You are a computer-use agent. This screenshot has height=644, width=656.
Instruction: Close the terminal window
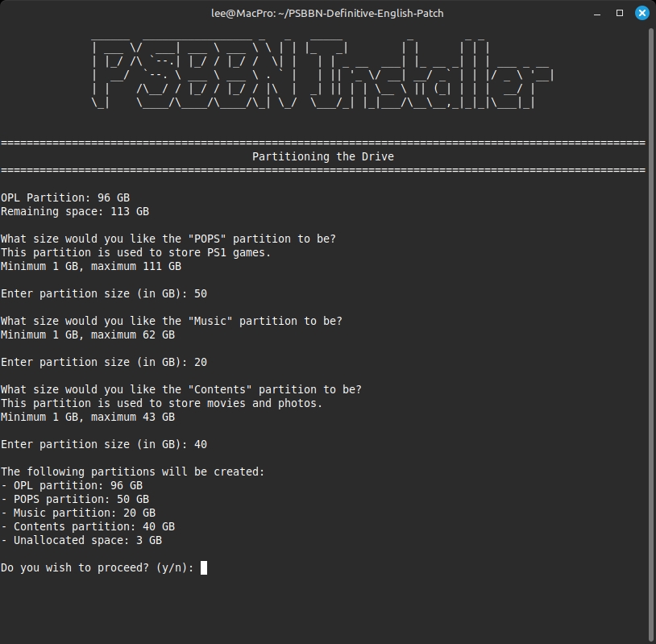(x=642, y=13)
